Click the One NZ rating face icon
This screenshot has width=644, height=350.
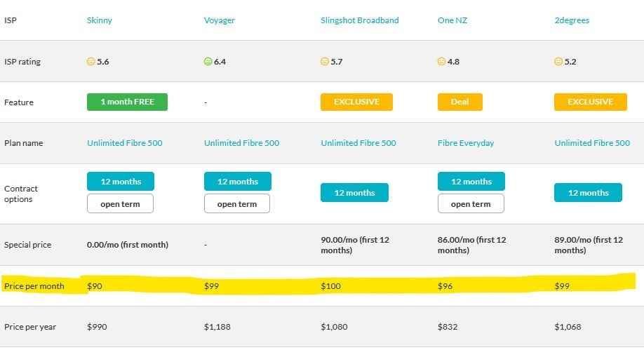pos(442,62)
